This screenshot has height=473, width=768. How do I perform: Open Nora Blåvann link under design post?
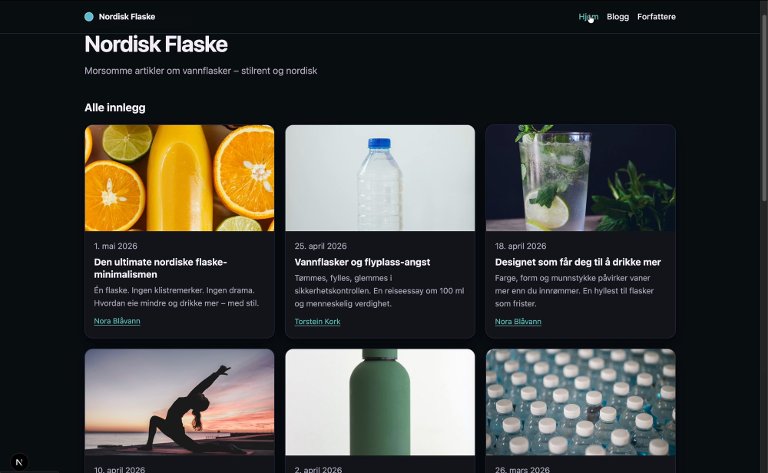click(x=518, y=322)
